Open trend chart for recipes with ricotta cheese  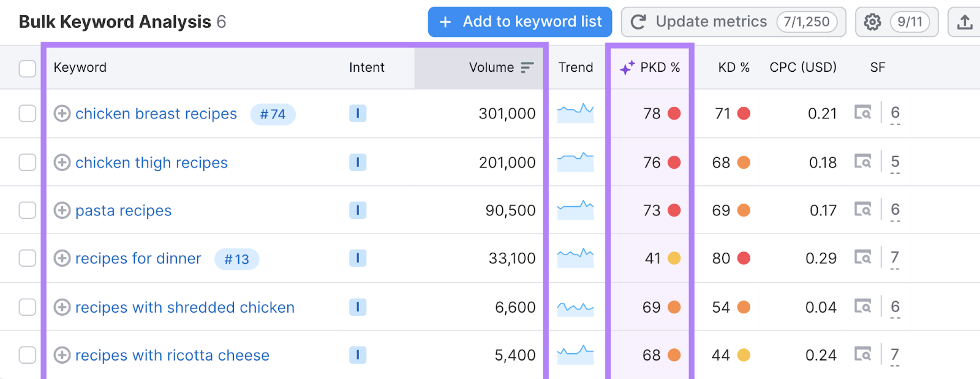point(576,355)
